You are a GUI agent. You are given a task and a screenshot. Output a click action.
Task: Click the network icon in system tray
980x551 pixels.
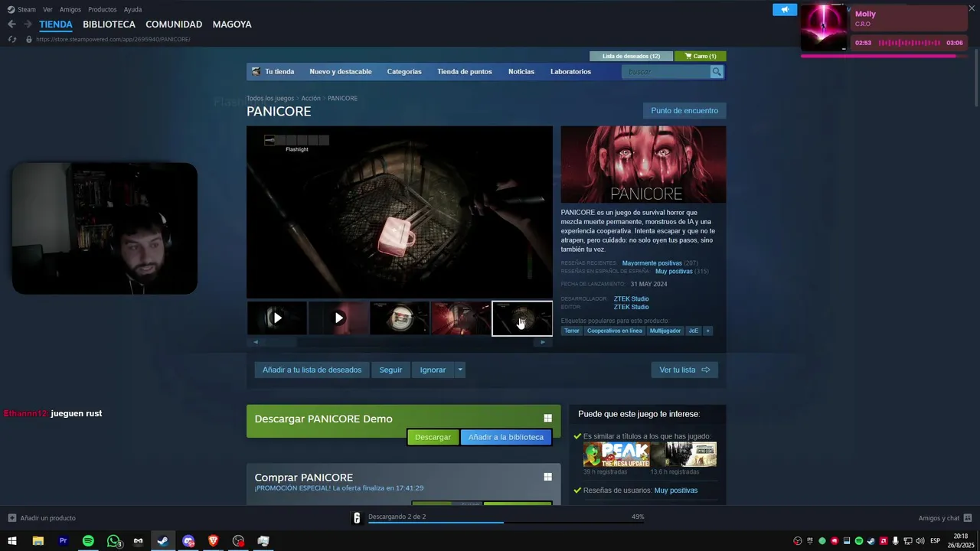click(x=907, y=541)
